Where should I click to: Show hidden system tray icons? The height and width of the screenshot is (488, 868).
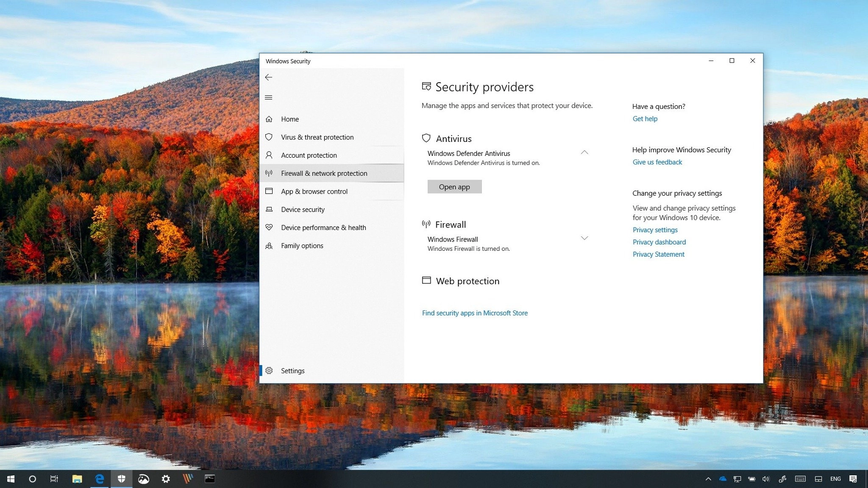click(708, 479)
